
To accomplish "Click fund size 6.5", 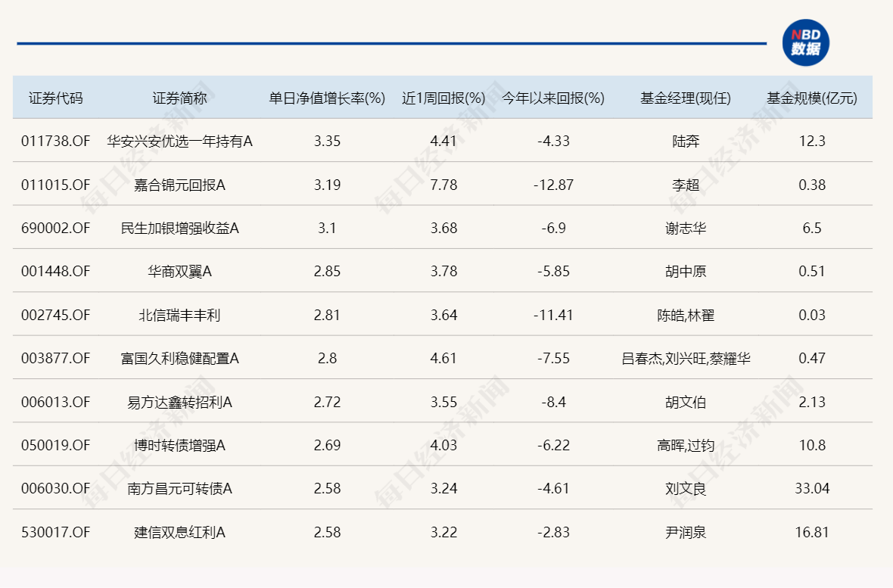I will pyautogui.click(x=811, y=228).
